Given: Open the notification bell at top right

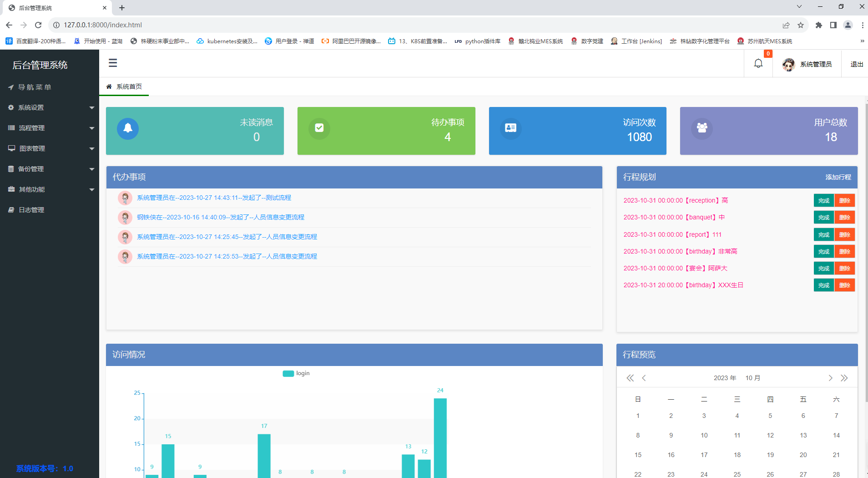Looking at the screenshot, I should pos(758,63).
